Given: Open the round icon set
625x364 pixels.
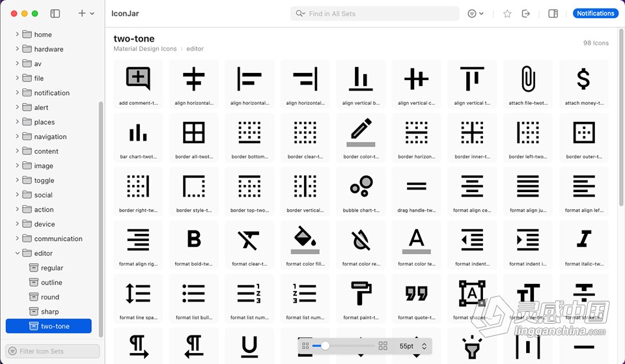Looking at the screenshot, I should coord(44,297).
